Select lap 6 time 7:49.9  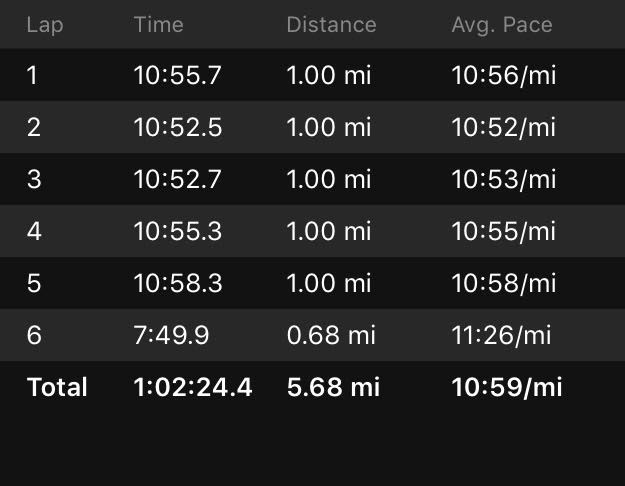coord(171,336)
